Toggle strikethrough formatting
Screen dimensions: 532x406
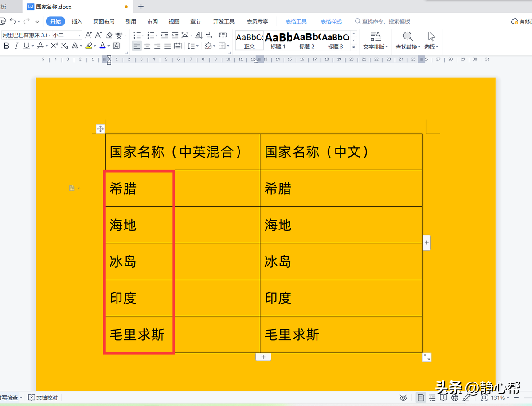pyautogui.click(x=40, y=46)
